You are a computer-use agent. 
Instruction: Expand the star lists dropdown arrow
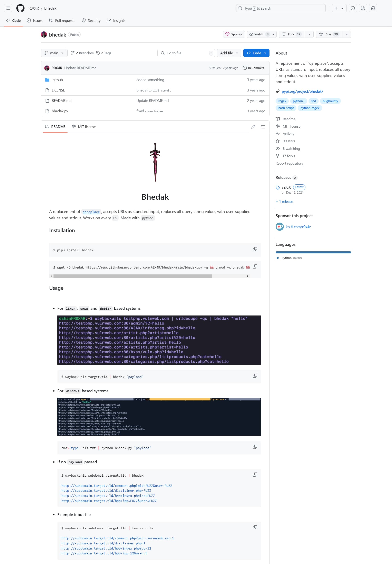pos(347,34)
